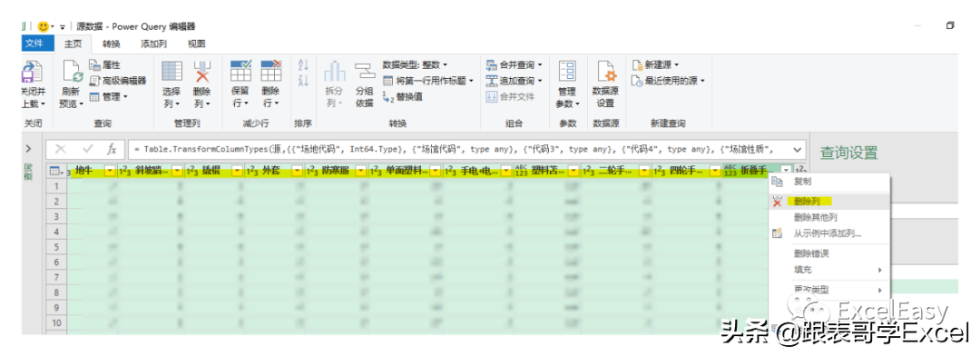Switch to the View (视图) tab
This screenshot has width=980, height=356.
click(197, 44)
